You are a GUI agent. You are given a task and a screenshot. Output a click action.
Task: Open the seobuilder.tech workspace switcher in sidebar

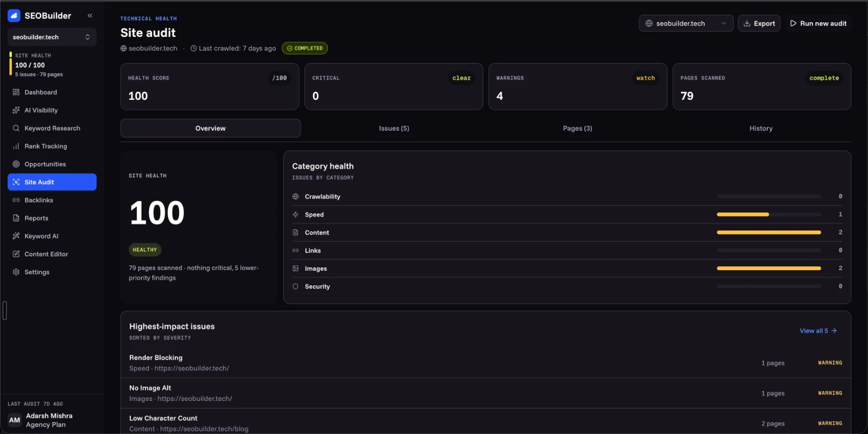tap(52, 37)
